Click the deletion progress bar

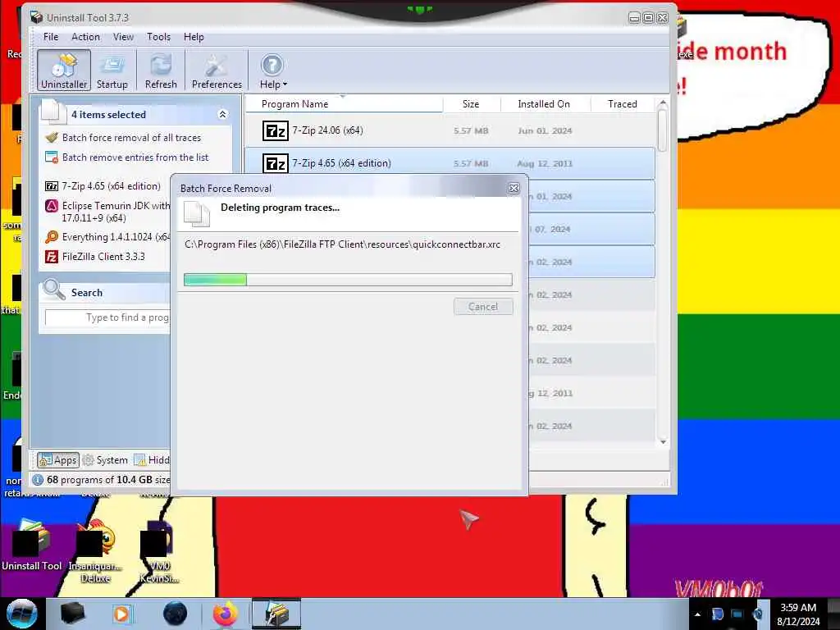pos(348,279)
